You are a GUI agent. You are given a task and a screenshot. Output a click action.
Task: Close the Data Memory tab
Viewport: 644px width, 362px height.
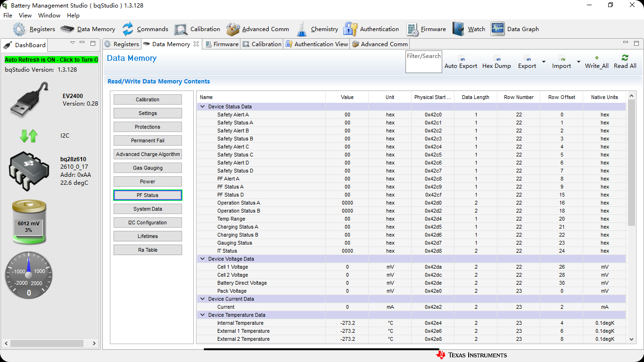(x=196, y=44)
